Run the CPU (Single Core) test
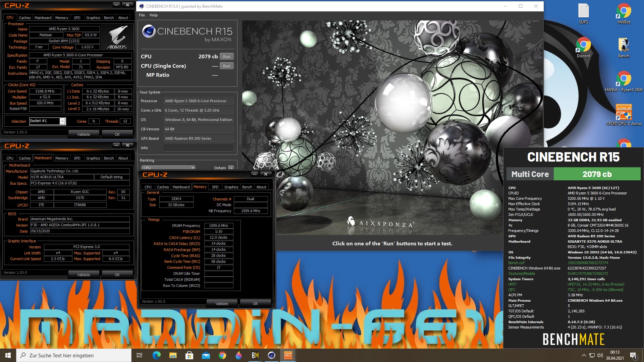 coord(227,66)
